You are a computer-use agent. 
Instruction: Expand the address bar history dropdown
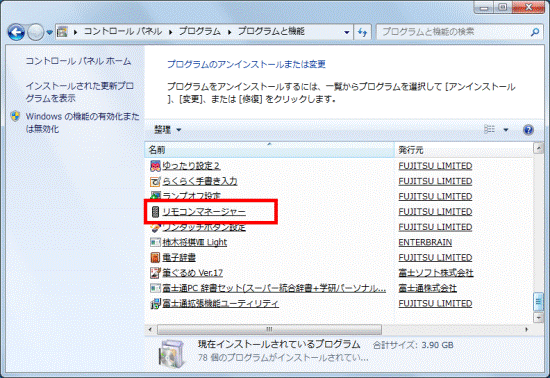tap(347, 32)
